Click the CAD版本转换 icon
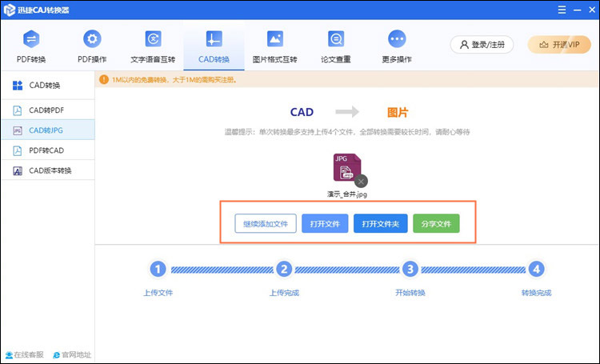 tap(18, 170)
